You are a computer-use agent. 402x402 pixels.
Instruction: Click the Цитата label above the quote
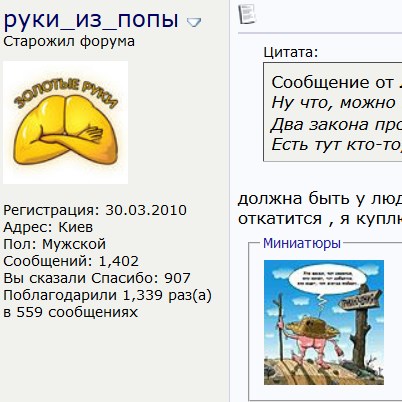tap(291, 52)
